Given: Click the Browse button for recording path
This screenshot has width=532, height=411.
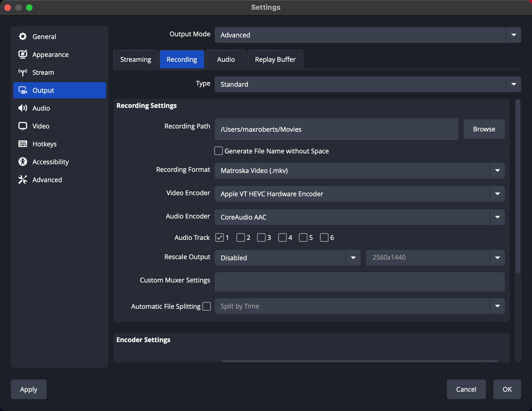Looking at the screenshot, I should 484,129.
